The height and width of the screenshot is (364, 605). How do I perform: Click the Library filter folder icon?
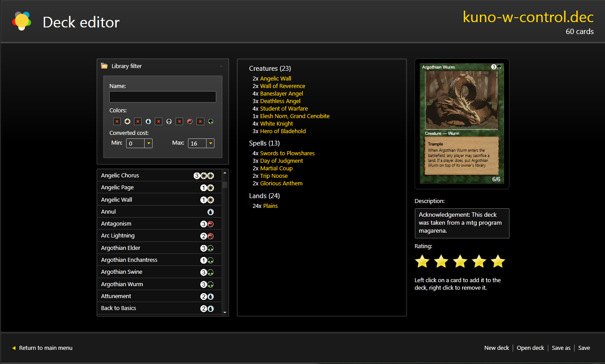pyautogui.click(x=104, y=66)
